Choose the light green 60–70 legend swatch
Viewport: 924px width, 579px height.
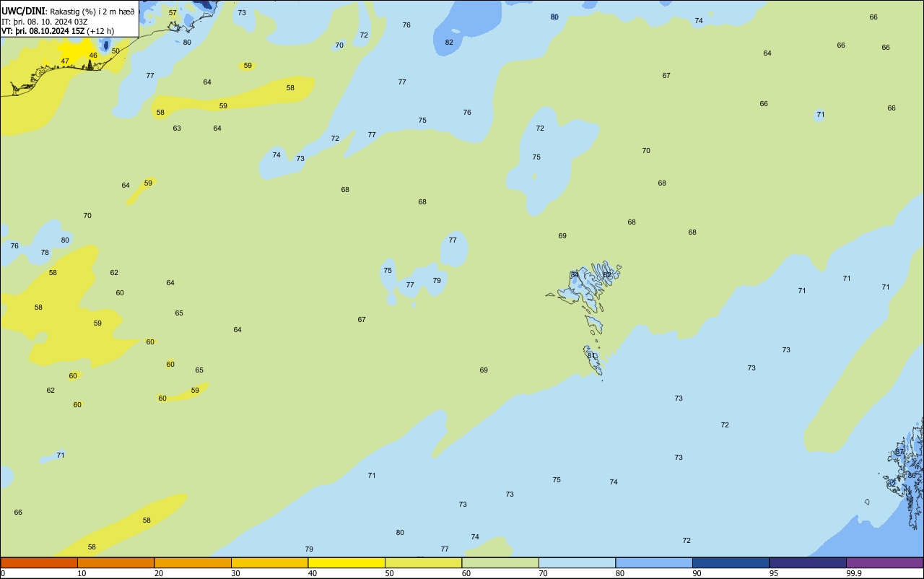click(500, 562)
